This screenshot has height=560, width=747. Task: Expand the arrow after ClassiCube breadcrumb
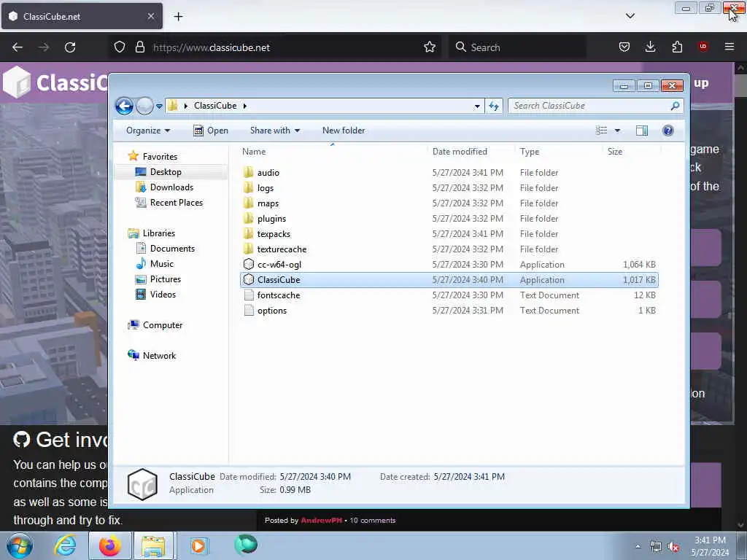click(x=245, y=106)
